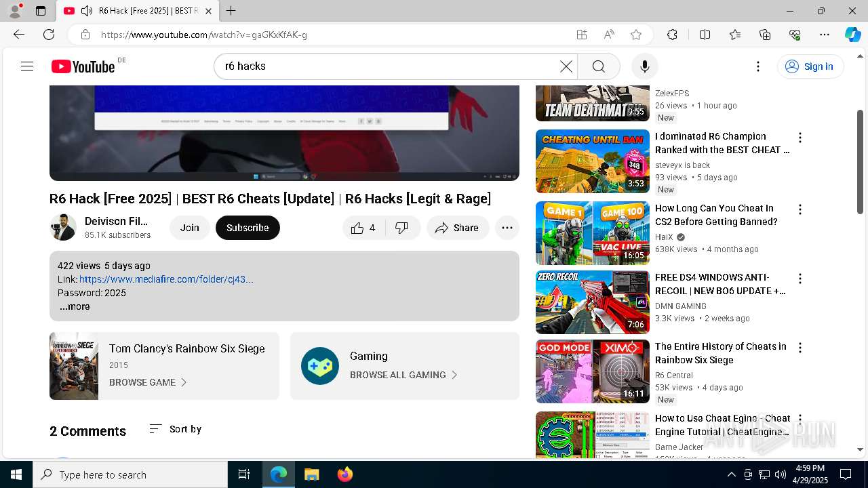The height and width of the screenshot is (488, 868).
Task: Open menu for 'FREE DS4 WINDOWS' video
Action: [800, 279]
